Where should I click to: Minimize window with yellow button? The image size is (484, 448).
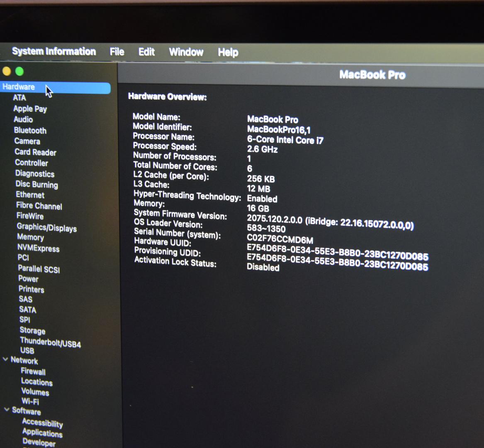coord(7,71)
